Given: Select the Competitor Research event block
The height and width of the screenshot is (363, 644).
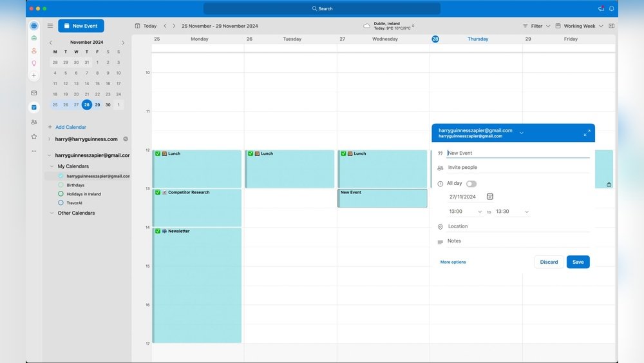Looking at the screenshot, I should pyautogui.click(x=197, y=207).
